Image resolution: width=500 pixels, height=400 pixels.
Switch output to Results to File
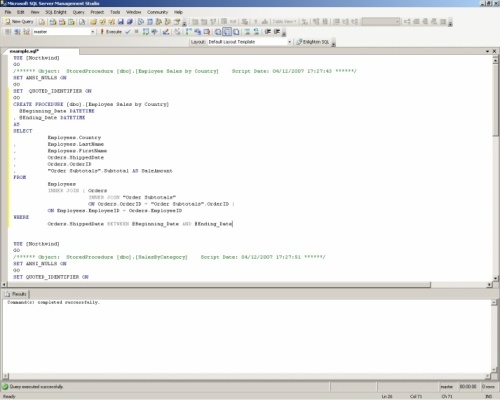(236, 32)
